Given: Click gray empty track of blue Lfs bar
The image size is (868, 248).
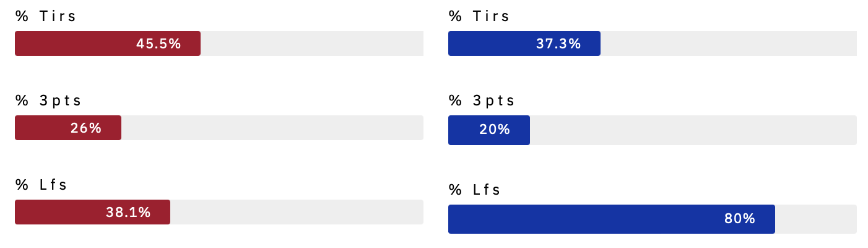Looking at the screenshot, I should (816, 219).
